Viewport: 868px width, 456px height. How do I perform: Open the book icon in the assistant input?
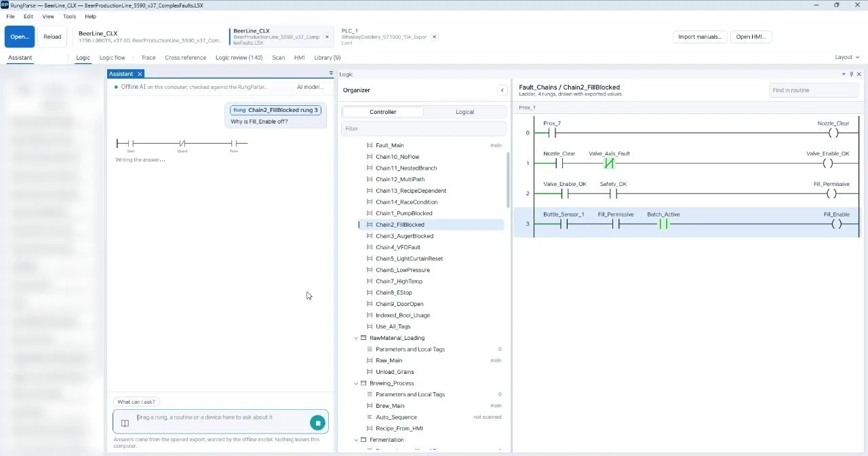[x=125, y=423]
